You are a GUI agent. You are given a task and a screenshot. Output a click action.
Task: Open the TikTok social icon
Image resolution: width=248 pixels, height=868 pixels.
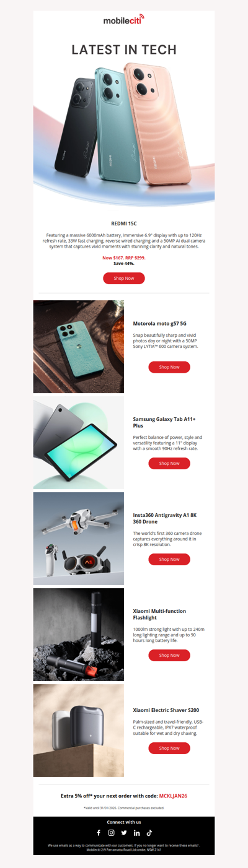[149, 833]
